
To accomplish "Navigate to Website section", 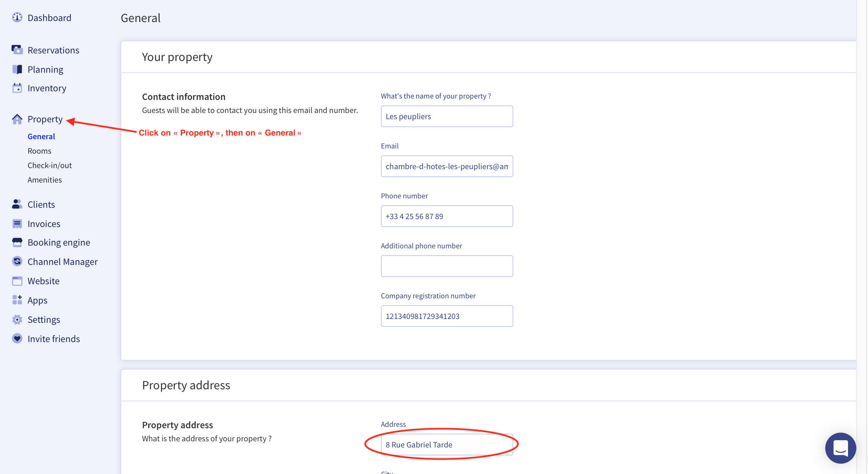I will click(43, 281).
